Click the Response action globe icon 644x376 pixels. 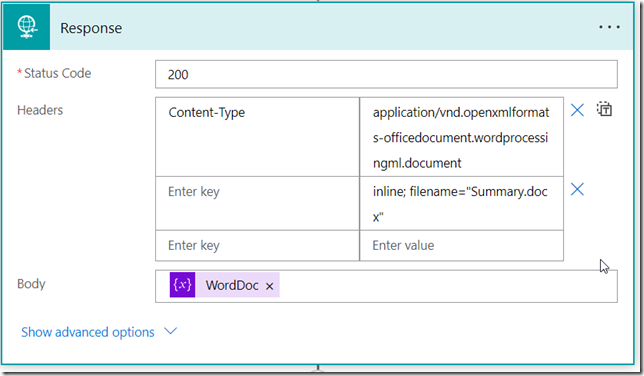pos(27,28)
